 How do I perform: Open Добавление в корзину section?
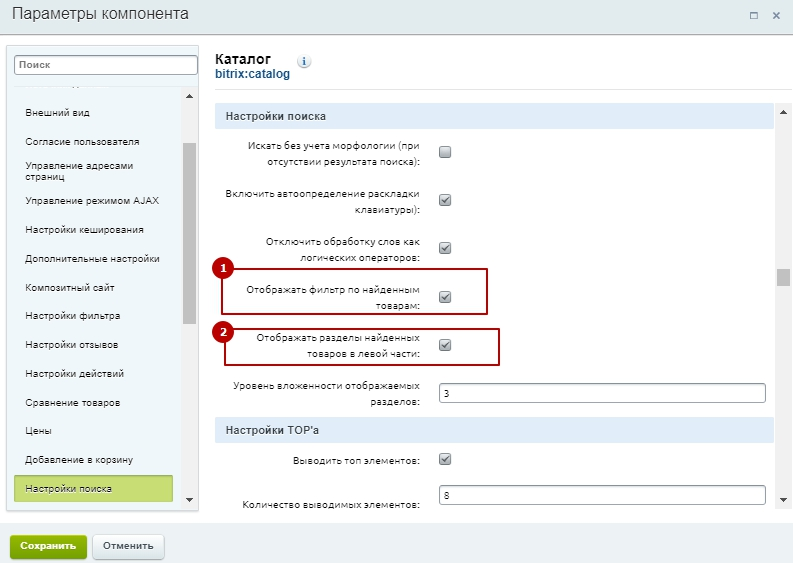pos(79,460)
